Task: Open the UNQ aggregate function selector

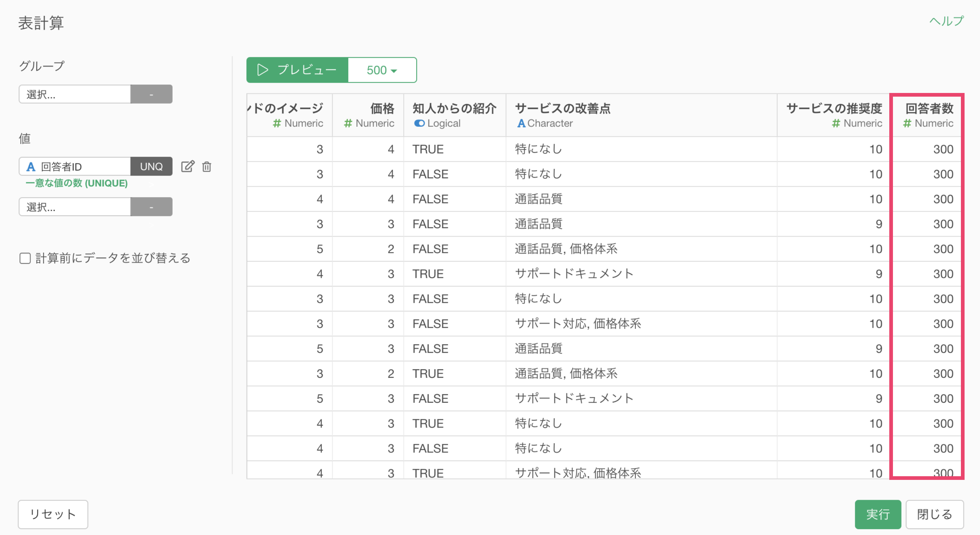Action: 151,166
